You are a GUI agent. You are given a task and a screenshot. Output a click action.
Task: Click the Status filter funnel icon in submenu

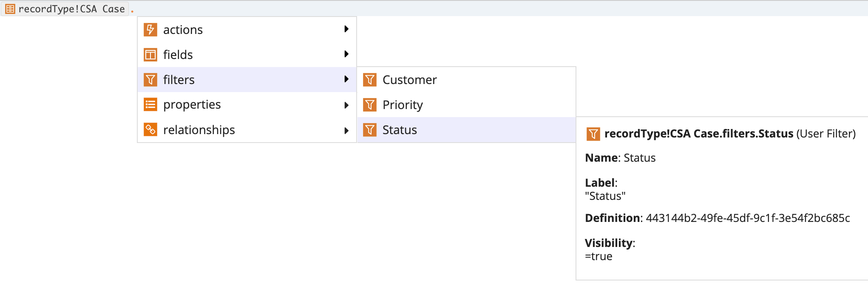370,130
